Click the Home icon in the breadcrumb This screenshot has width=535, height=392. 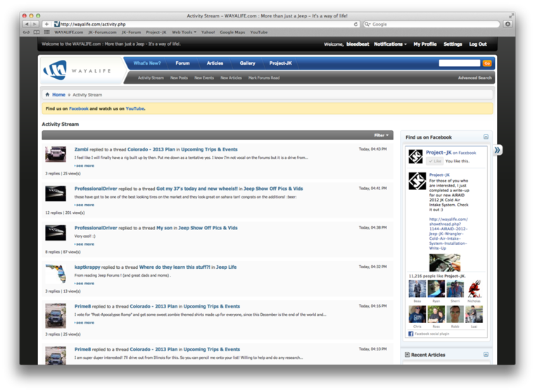click(x=47, y=94)
